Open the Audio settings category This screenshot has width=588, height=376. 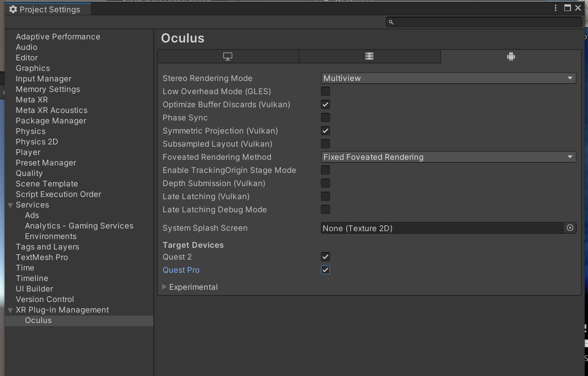(26, 47)
